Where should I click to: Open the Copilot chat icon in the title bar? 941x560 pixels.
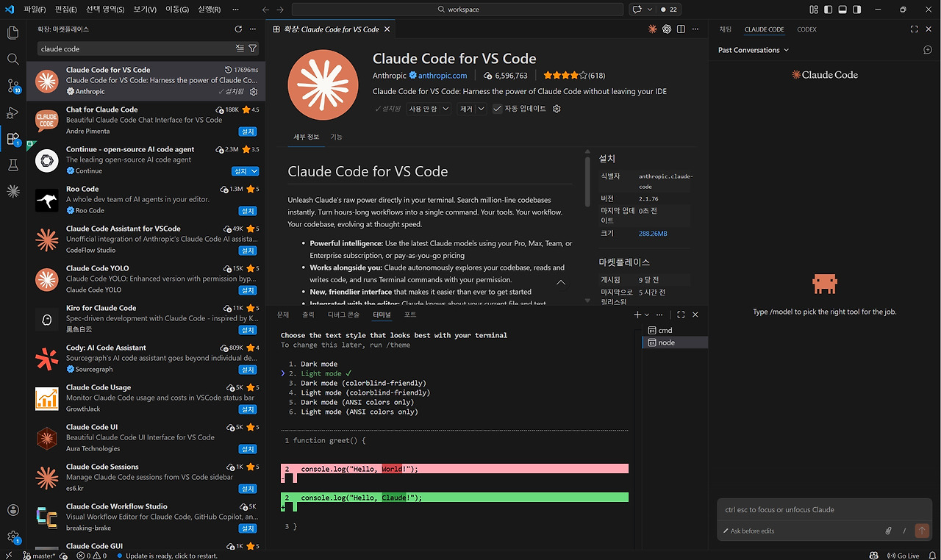point(637,10)
